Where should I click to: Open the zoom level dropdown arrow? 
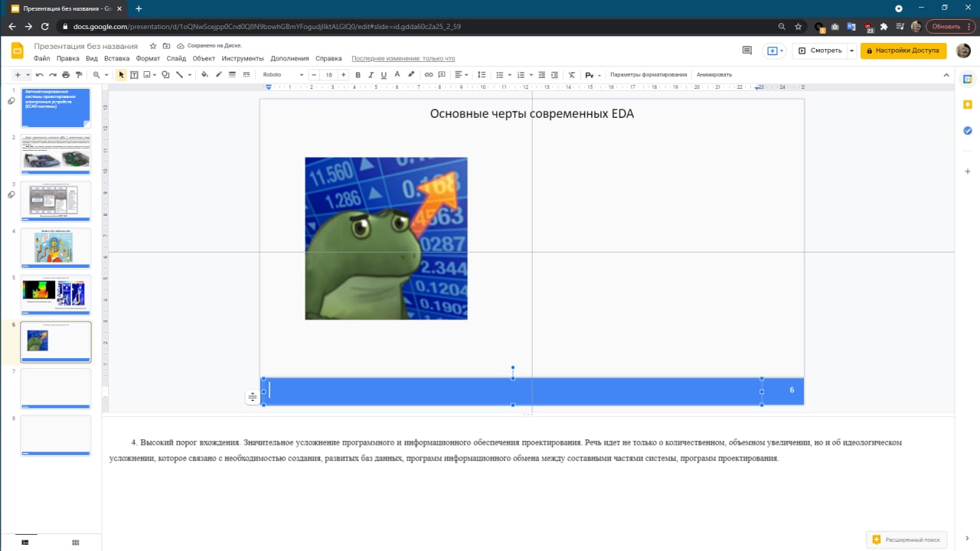(106, 75)
